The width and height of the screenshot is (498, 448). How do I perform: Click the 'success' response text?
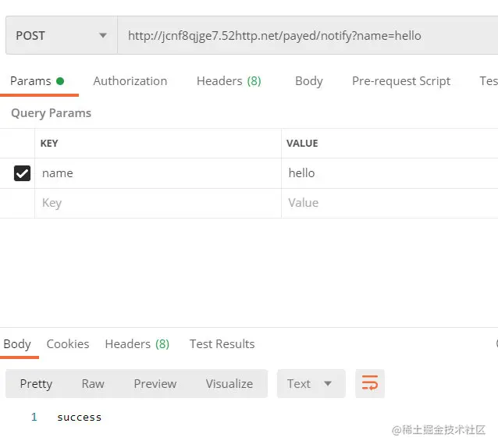[80, 418]
